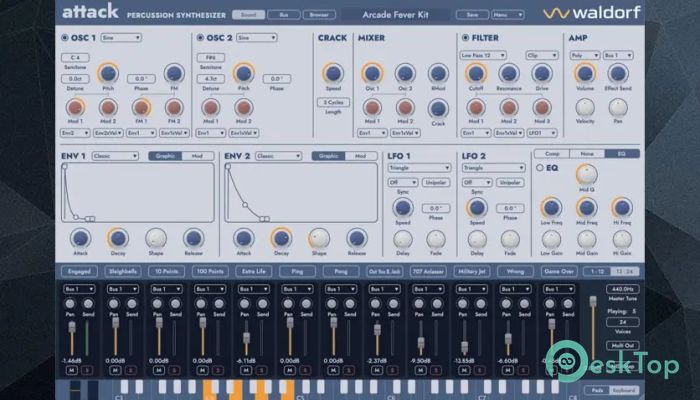This screenshot has width=700, height=400.
Task: Open ENV 1 Classic mode dropdown
Action: tap(115, 156)
